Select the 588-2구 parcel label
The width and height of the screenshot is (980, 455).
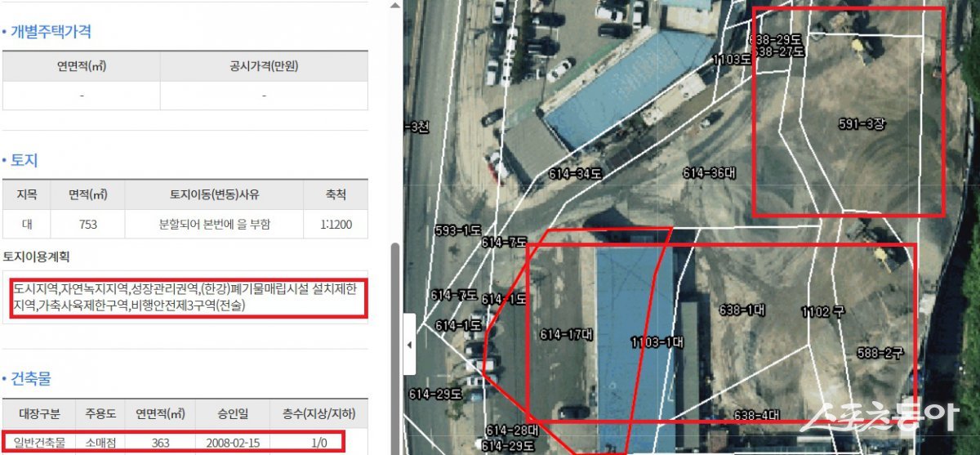[879, 353]
